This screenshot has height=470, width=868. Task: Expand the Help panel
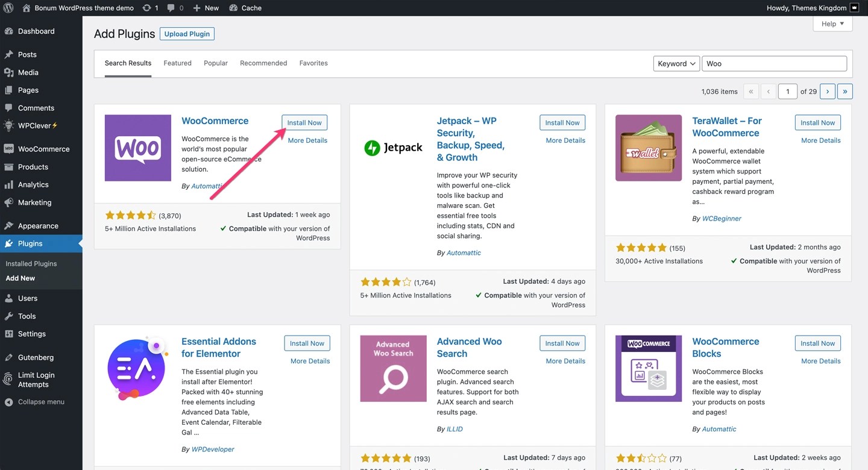[x=832, y=24]
